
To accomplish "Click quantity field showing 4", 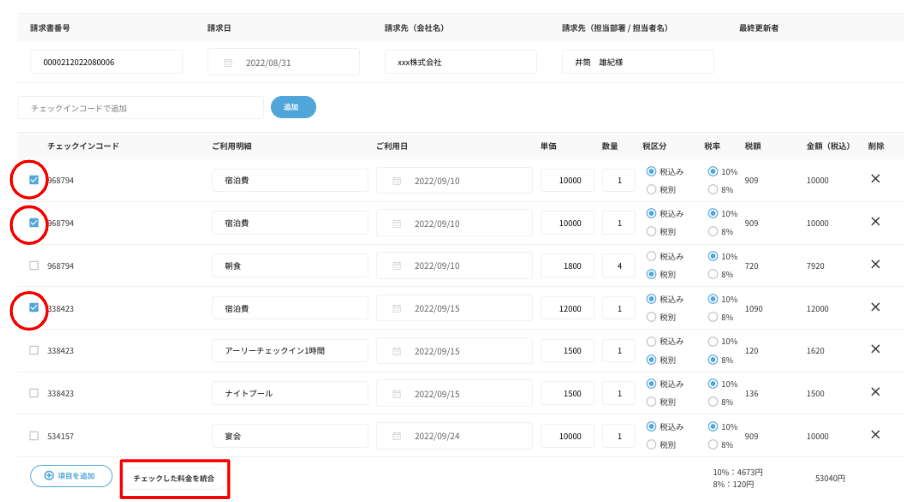I will 619,266.
